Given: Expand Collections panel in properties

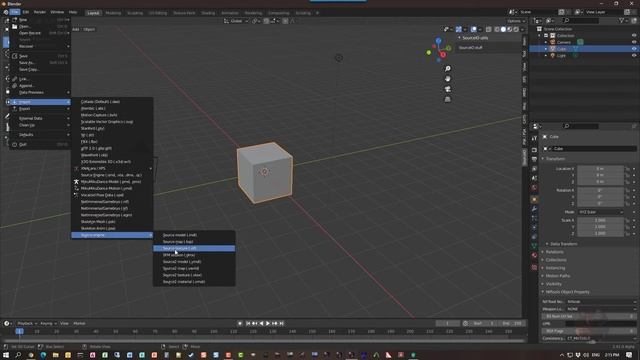Looking at the screenshot, I should pos(556,260).
